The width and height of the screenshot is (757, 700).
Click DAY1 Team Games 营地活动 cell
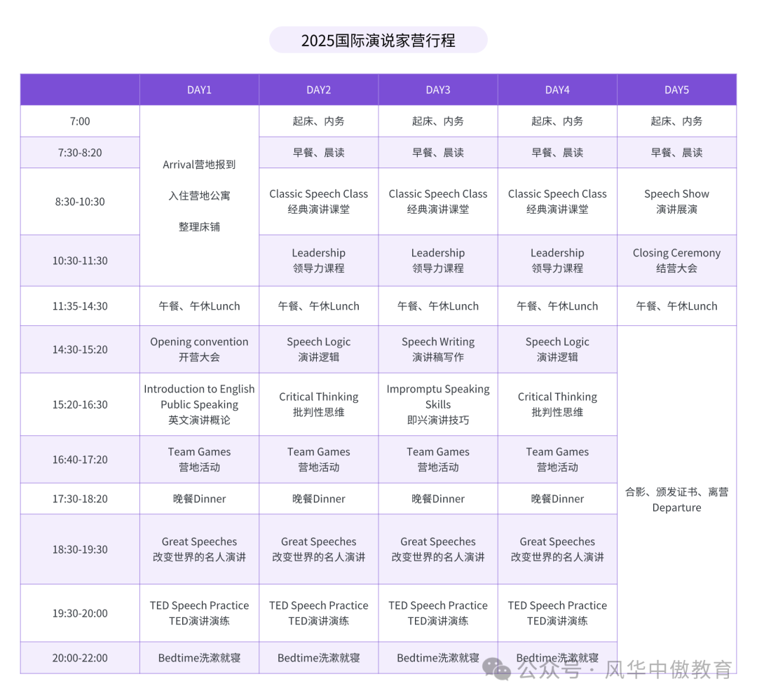[199, 460]
